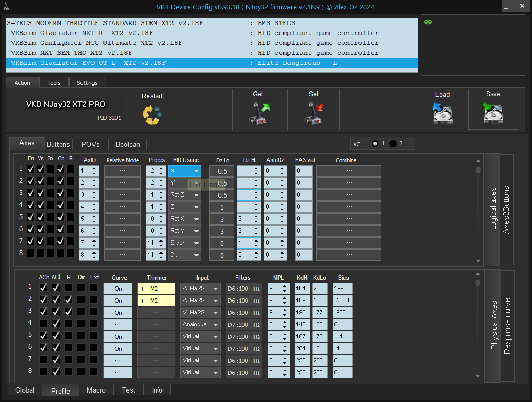Click the Set configuration joystick icon

[x=315, y=113]
